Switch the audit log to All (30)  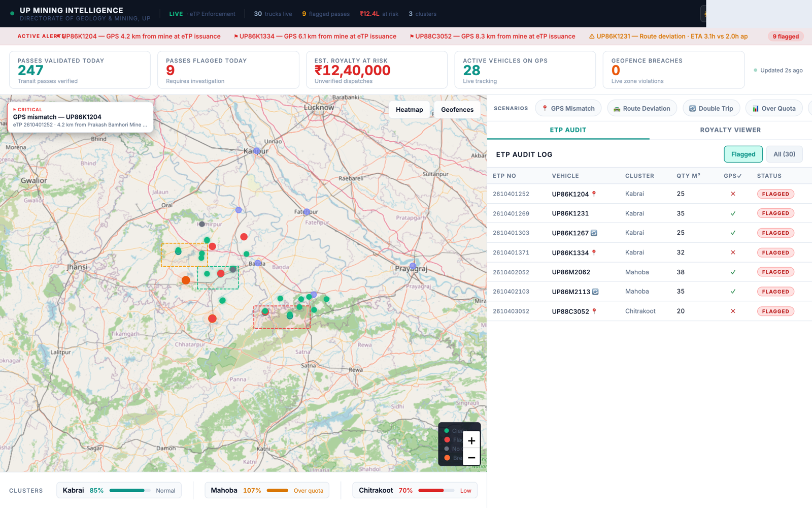[x=784, y=154]
